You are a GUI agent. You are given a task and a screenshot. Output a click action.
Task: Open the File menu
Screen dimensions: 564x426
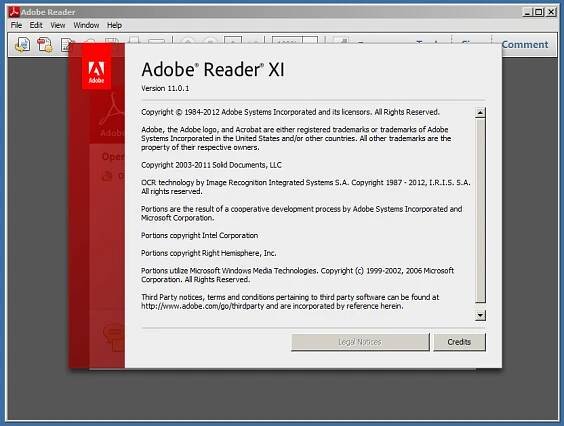tap(16, 25)
